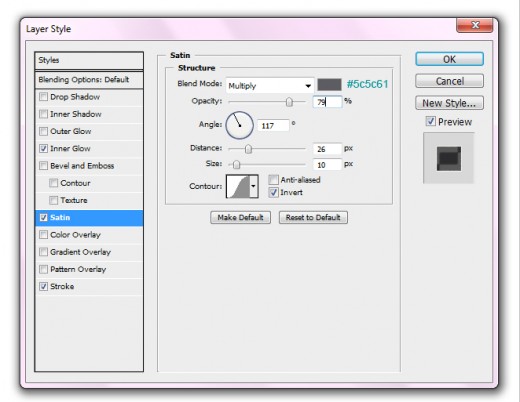Viewport: 520px width, 402px height.
Task: Click the Distance slider handle
Action: point(248,149)
